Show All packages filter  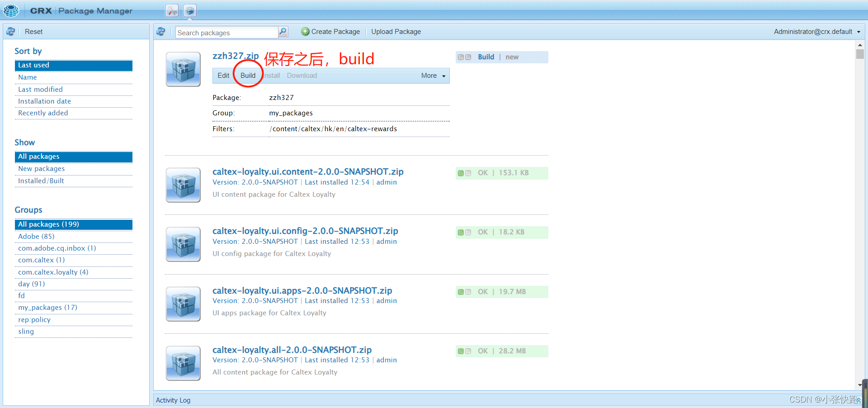74,157
